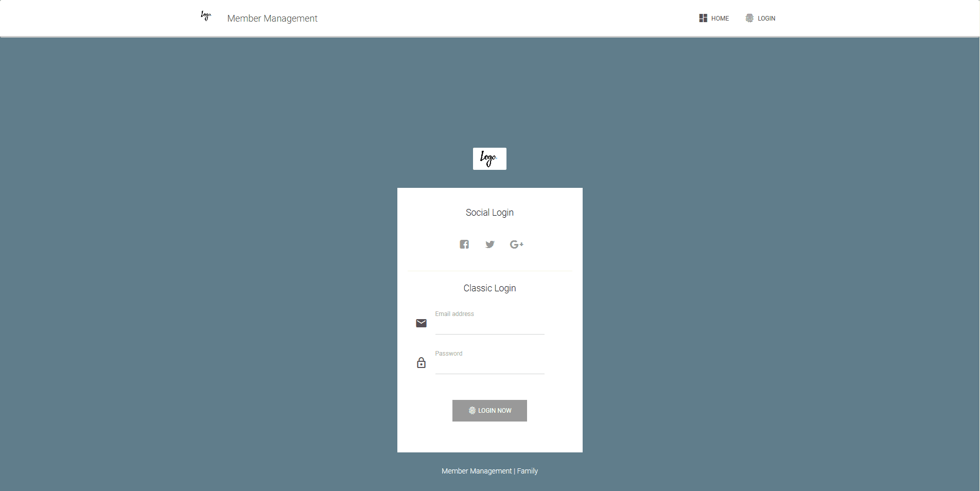Screen dimensions: 980x491
Task: Open the LOGIN menu item
Action: click(x=761, y=18)
